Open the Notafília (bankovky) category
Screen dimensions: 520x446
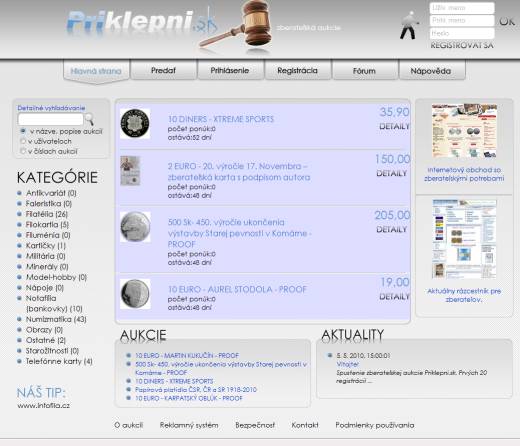click(x=54, y=303)
